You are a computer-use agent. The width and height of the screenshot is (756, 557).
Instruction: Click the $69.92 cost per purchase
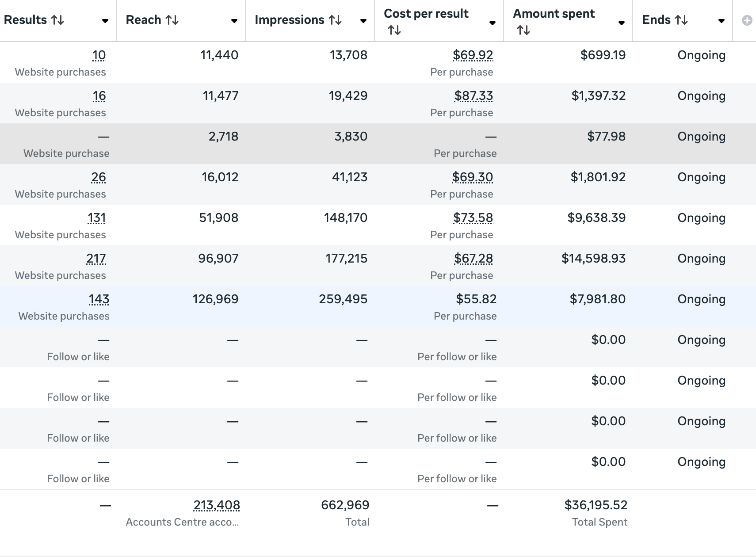click(x=473, y=55)
